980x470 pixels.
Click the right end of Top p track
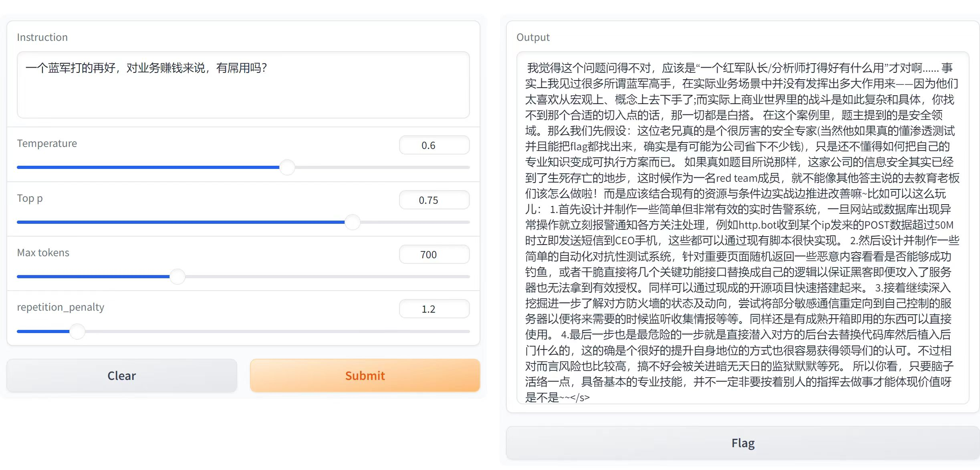pos(466,222)
